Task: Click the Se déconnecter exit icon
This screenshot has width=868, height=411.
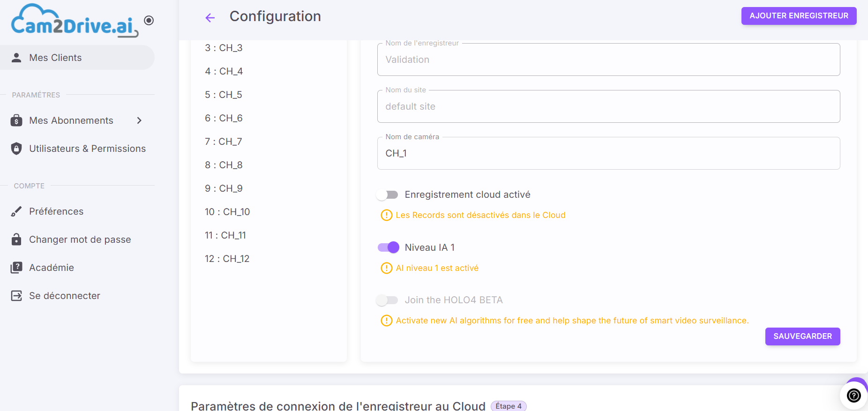Action: click(16, 296)
